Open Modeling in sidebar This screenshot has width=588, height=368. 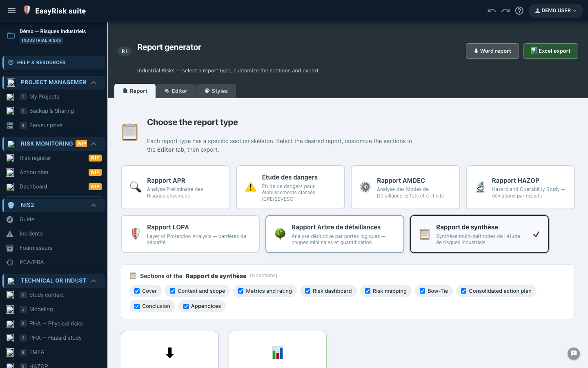pyautogui.click(x=54, y=309)
